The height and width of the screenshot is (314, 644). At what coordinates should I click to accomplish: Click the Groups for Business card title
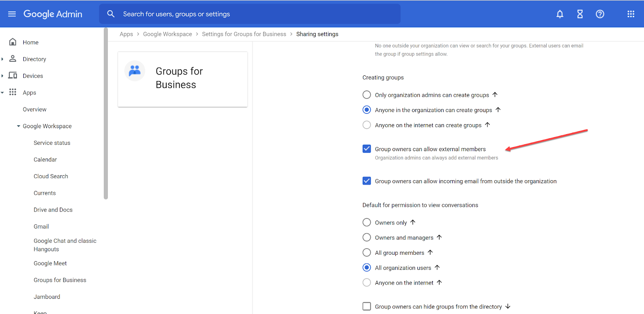tap(179, 78)
